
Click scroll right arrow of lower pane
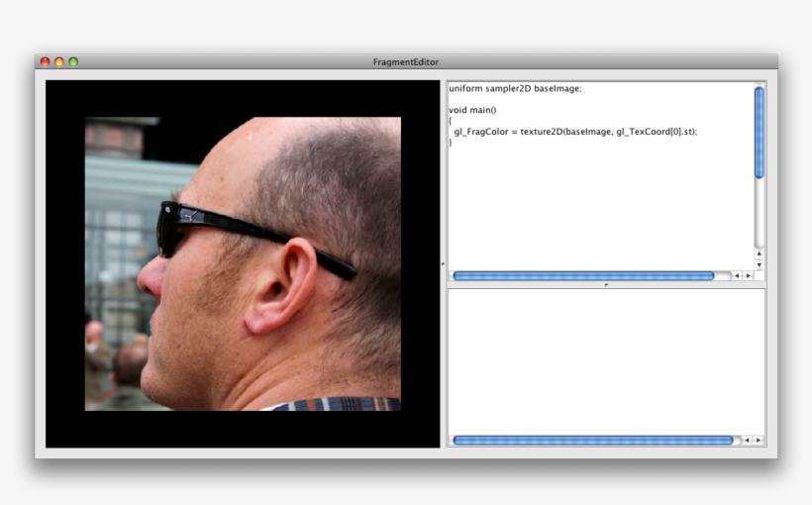pyautogui.click(x=759, y=441)
